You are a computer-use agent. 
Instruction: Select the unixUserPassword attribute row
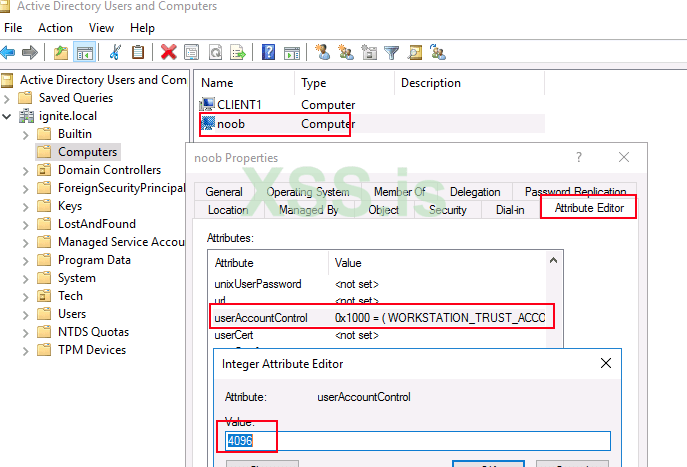(379, 284)
